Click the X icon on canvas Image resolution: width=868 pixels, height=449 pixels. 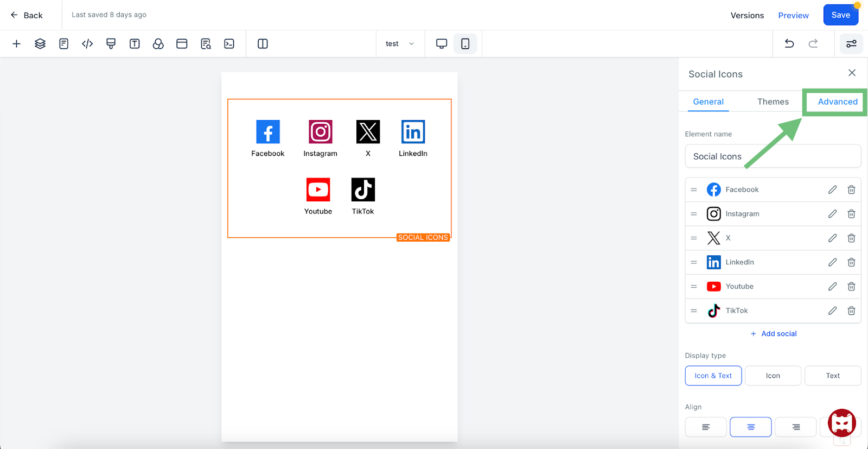pos(368,132)
